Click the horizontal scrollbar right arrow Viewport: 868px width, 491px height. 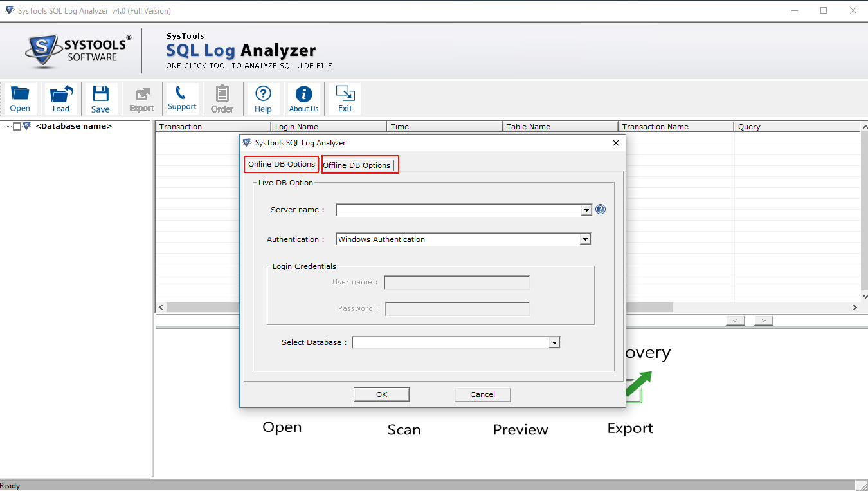854,308
